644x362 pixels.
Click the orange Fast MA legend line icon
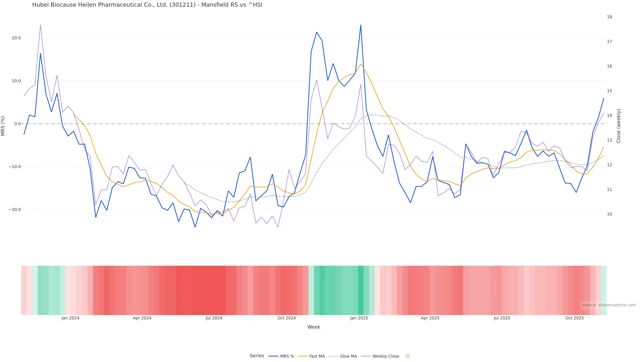pyautogui.click(x=303, y=356)
